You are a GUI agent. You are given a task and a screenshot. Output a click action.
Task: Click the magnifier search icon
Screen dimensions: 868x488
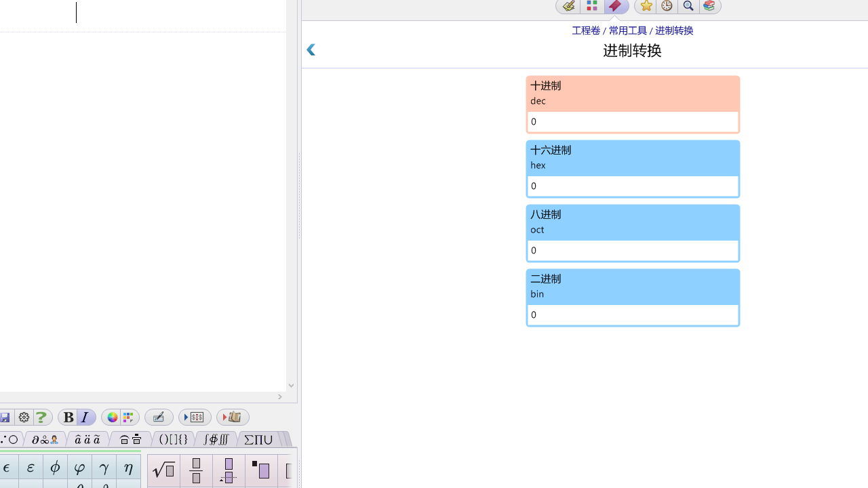click(688, 6)
